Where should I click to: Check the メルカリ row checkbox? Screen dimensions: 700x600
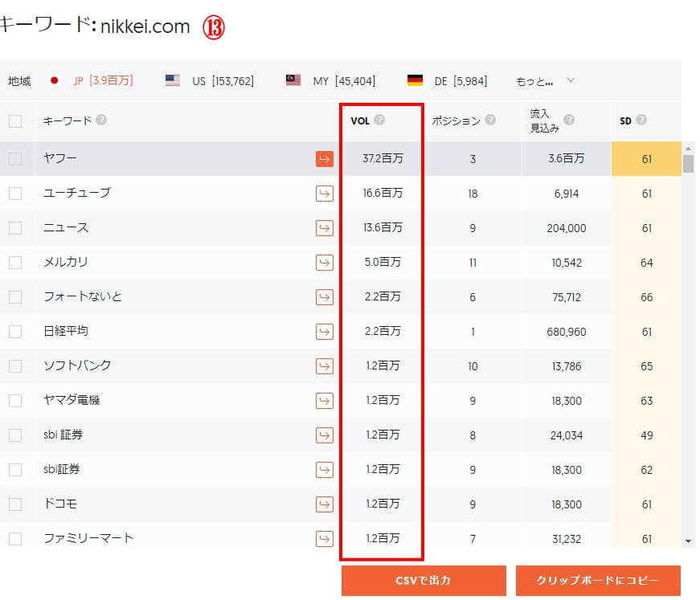[15, 263]
